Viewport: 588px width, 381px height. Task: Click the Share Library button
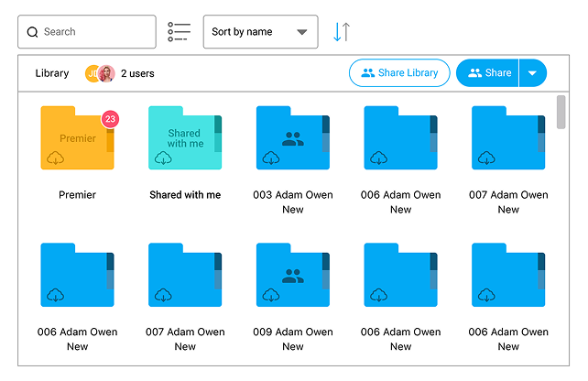tap(398, 73)
